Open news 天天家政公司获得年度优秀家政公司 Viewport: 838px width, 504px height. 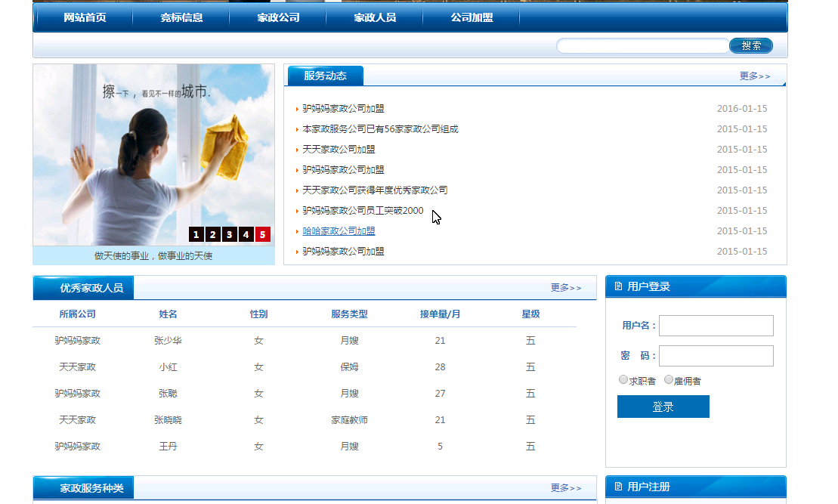[376, 190]
